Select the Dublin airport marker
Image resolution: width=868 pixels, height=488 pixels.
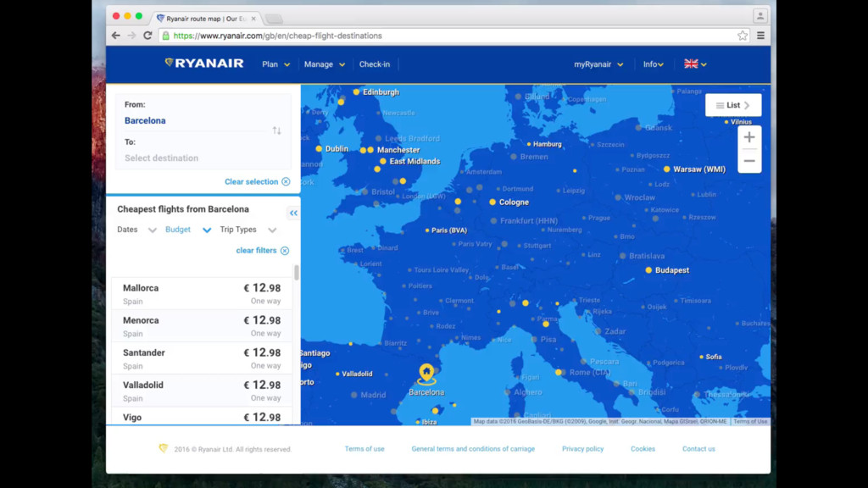tap(319, 149)
